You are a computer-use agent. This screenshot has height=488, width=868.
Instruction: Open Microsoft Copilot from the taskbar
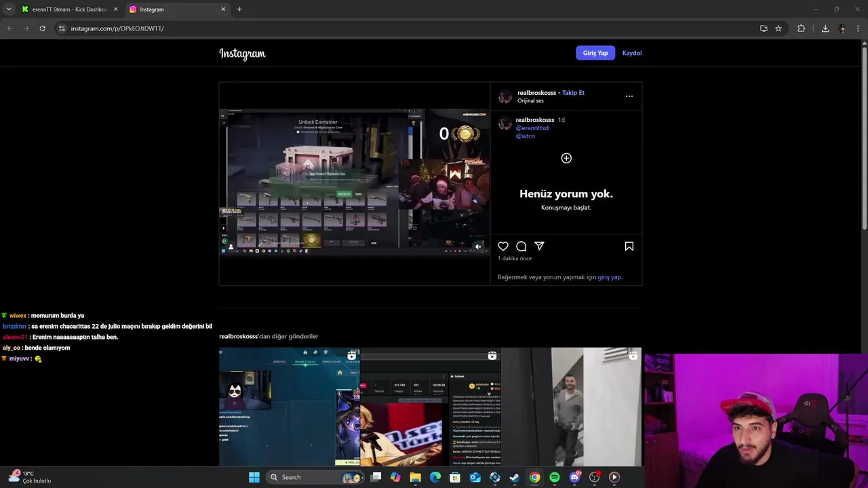tap(395, 477)
